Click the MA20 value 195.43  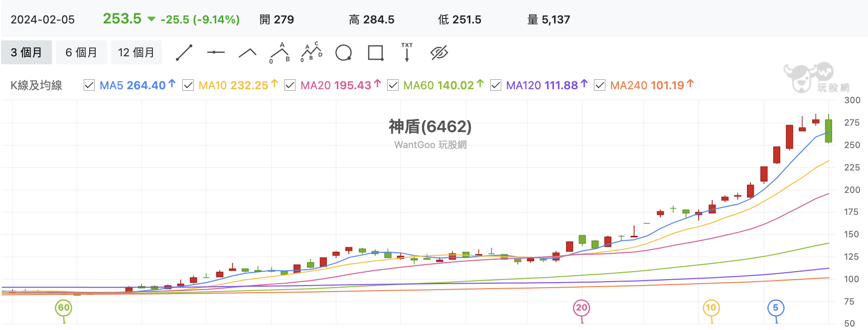(353, 85)
